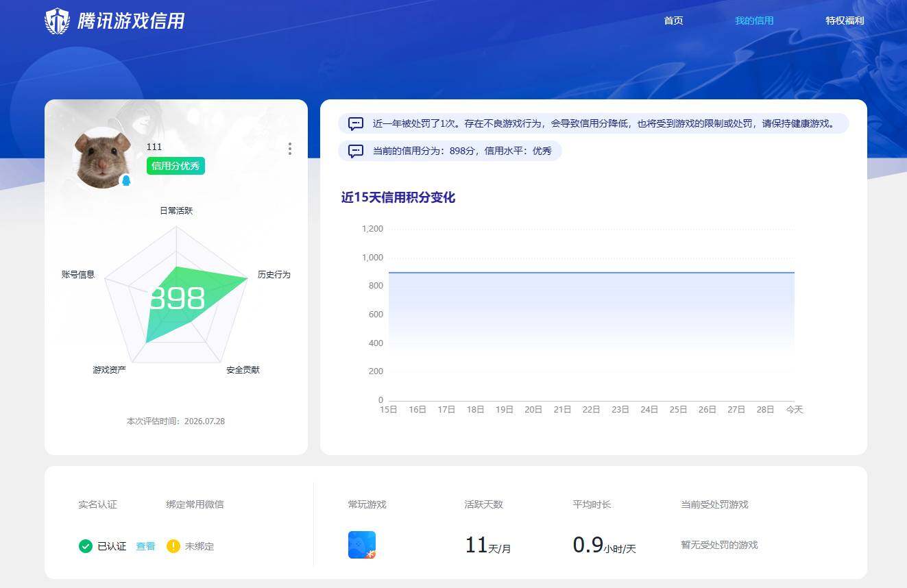Click the 0.9小时/天 average duration value

[x=605, y=546]
